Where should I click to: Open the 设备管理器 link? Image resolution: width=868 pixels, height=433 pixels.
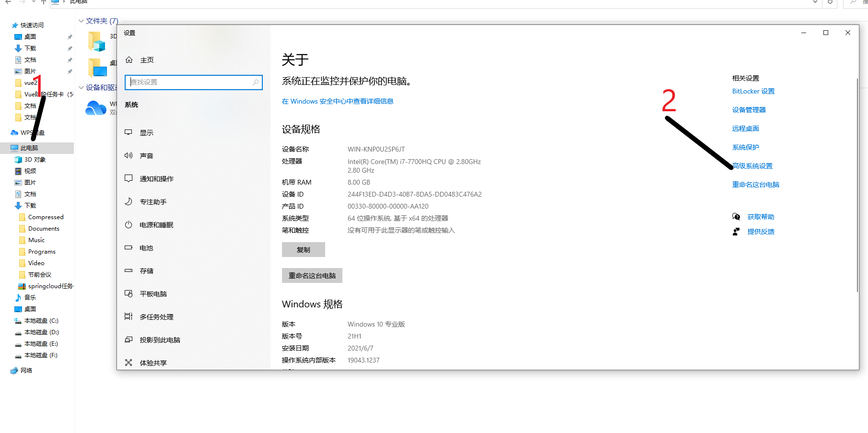click(749, 110)
